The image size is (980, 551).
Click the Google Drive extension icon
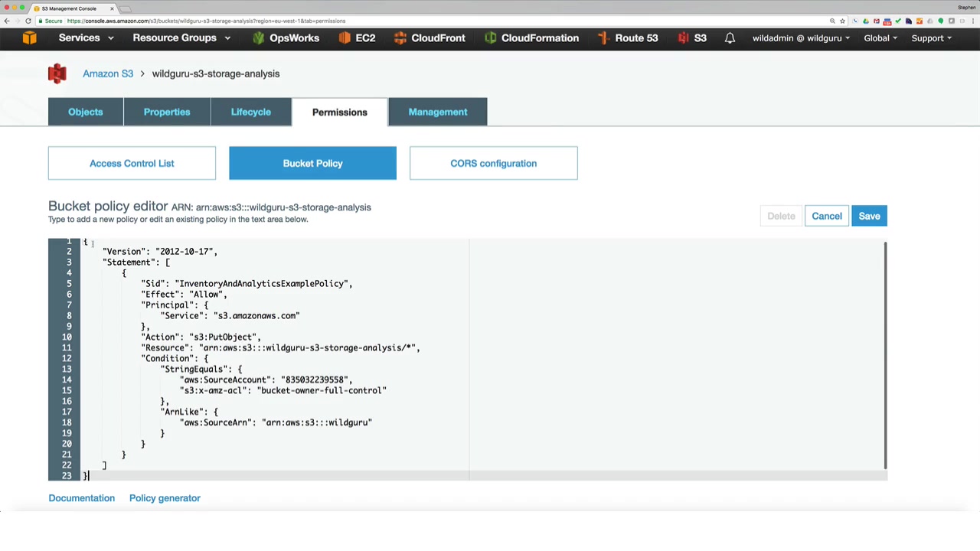point(866,21)
